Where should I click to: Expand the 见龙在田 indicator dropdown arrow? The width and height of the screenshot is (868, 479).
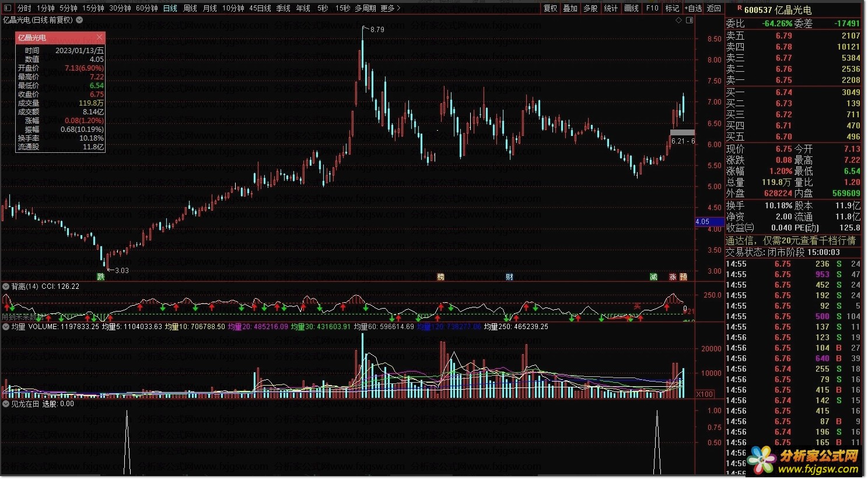(x=6, y=404)
